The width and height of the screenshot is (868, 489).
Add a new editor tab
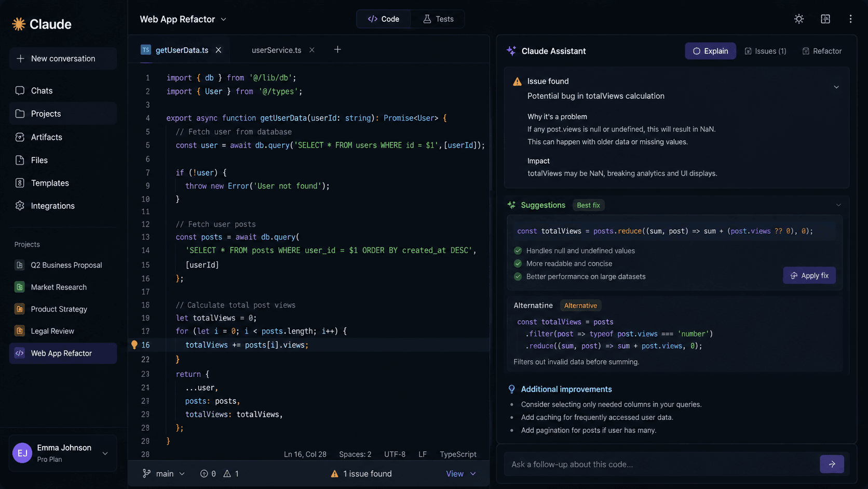tap(337, 49)
